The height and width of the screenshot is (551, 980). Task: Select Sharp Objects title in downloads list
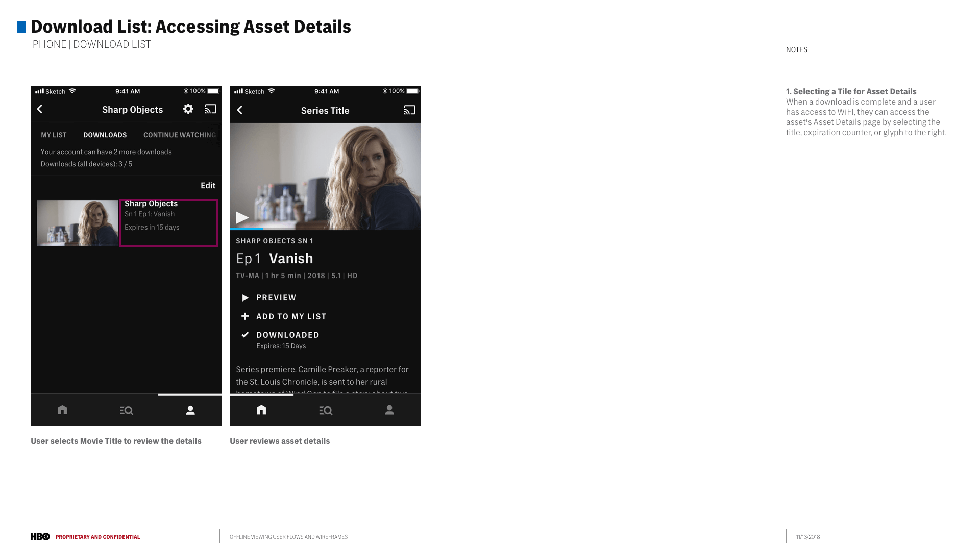[151, 204]
